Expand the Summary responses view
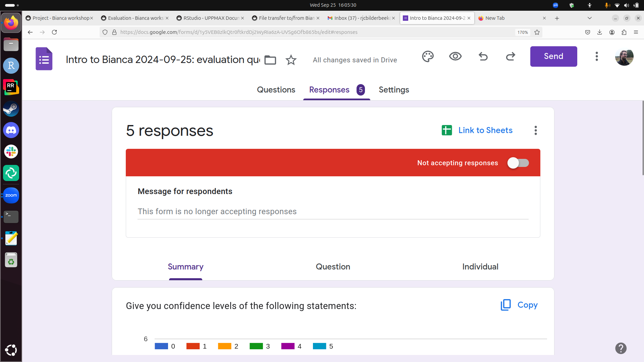Image resolution: width=644 pixels, height=362 pixels. click(x=185, y=266)
